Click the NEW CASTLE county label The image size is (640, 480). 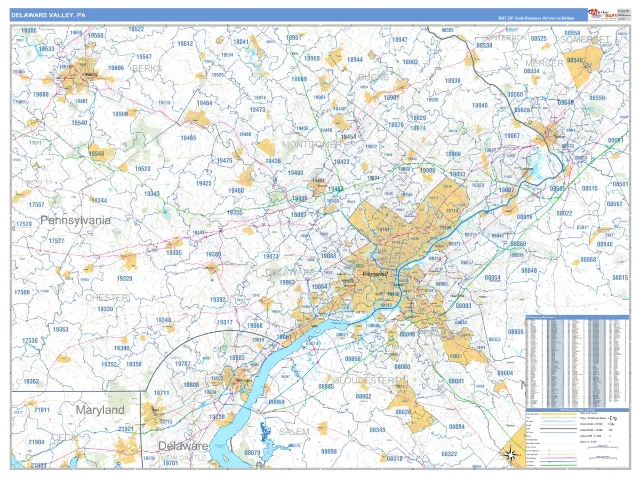(x=184, y=458)
